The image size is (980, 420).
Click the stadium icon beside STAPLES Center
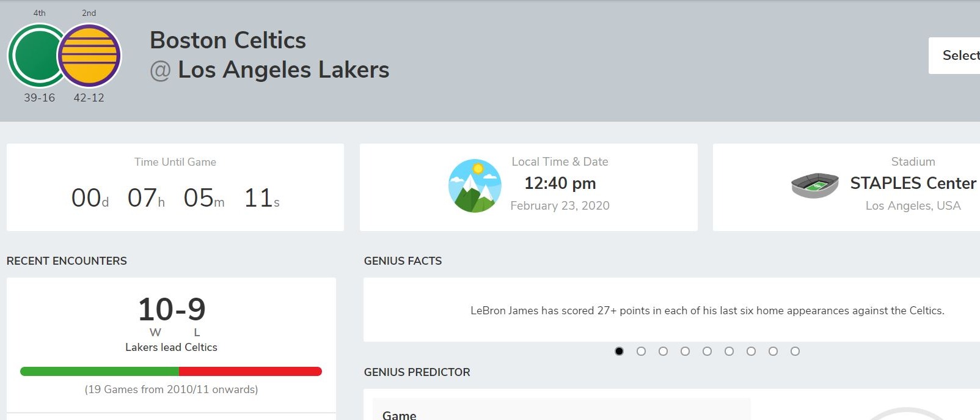click(815, 185)
